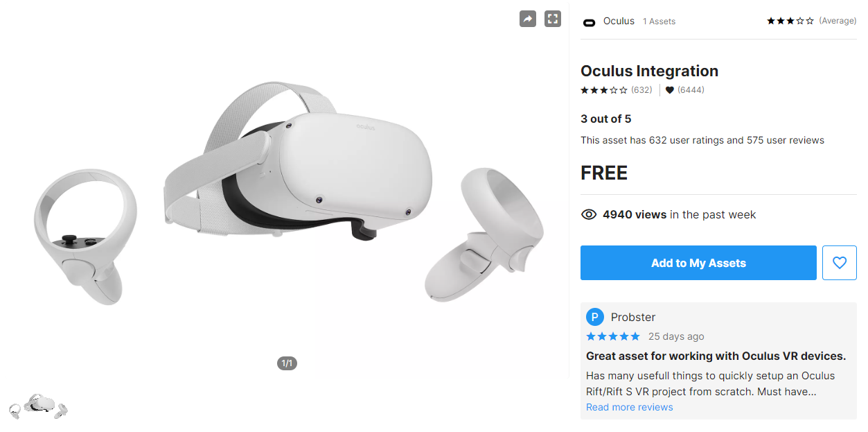Viewport: 868px width, 432px height.
Task: Click the publisher average star rating
Action: [790, 21]
